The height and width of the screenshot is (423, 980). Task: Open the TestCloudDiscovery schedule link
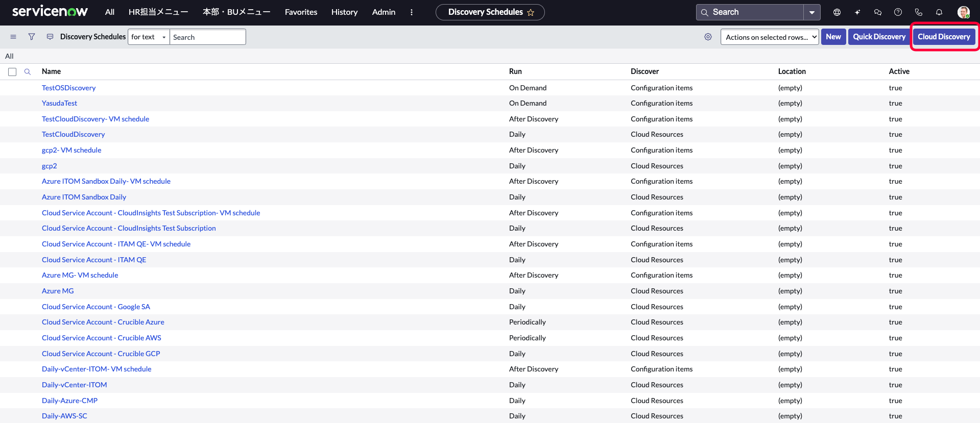click(73, 134)
